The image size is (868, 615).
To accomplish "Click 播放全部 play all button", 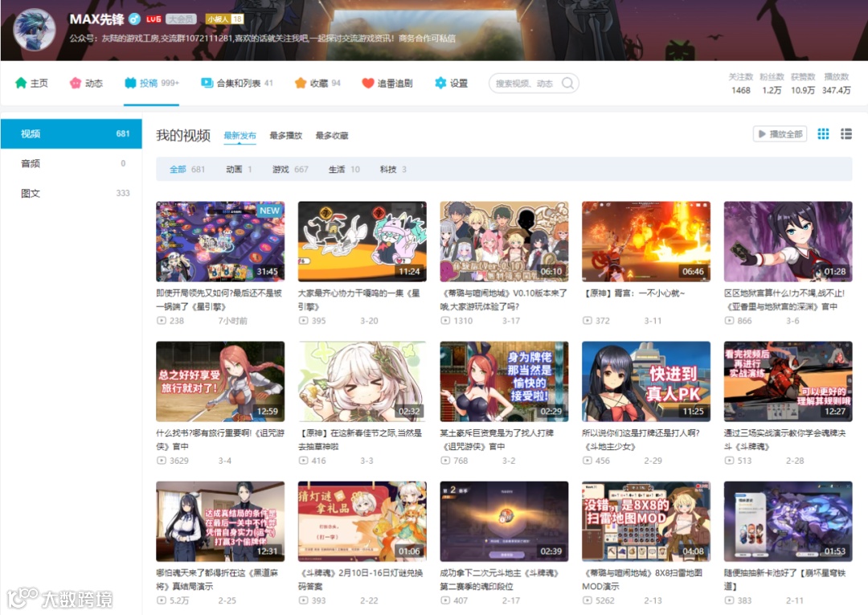I will pos(780,134).
